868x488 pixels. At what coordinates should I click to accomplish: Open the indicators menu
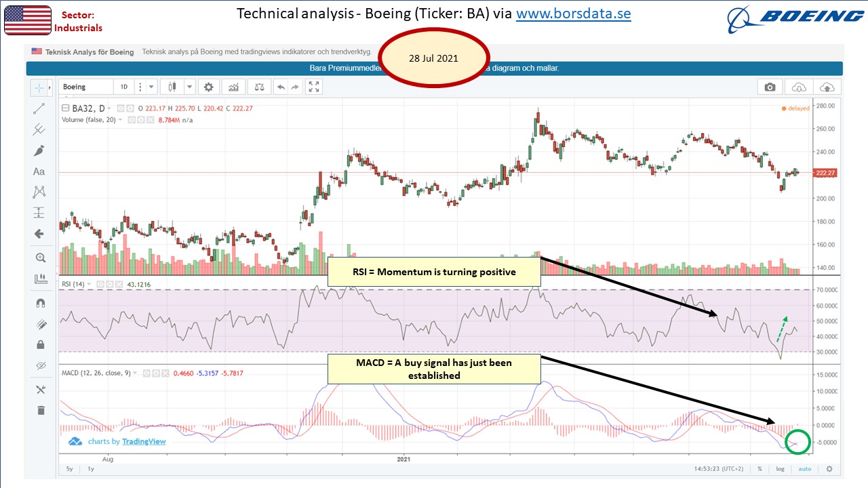(x=233, y=87)
